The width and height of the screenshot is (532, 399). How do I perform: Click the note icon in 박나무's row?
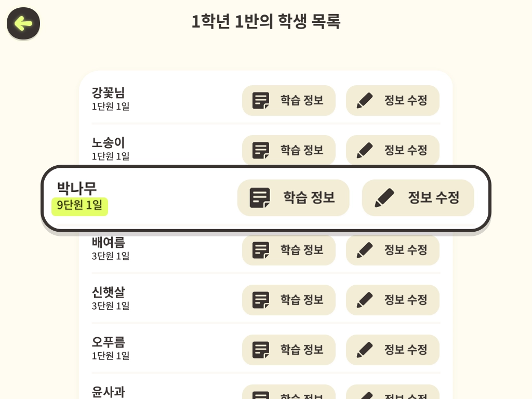pos(260,198)
